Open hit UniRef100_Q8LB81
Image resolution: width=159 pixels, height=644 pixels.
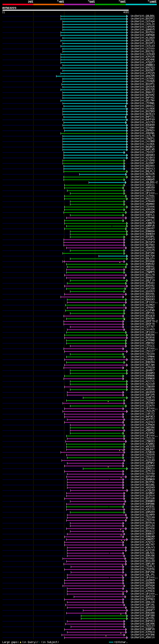(x=143, y=16)
